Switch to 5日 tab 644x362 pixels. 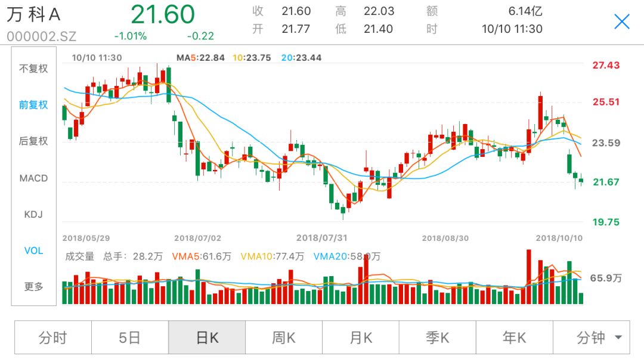tap(130, 338)
